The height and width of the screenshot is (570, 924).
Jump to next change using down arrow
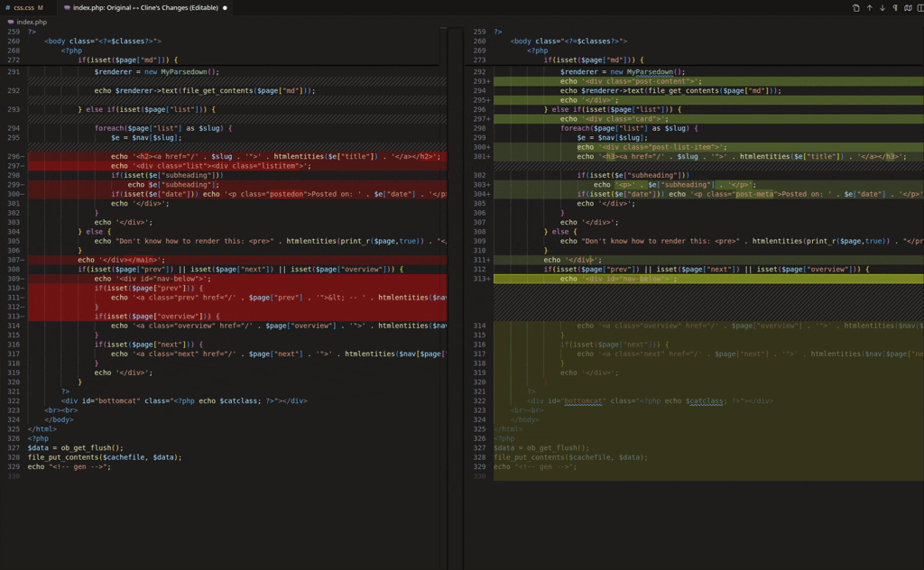[x=882, y=8]
